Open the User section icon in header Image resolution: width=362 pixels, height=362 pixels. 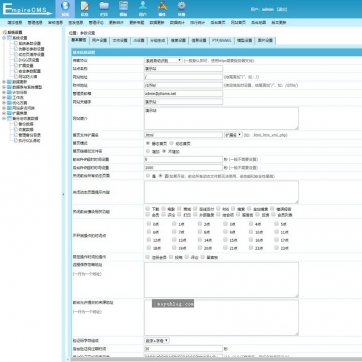point(143,6)
